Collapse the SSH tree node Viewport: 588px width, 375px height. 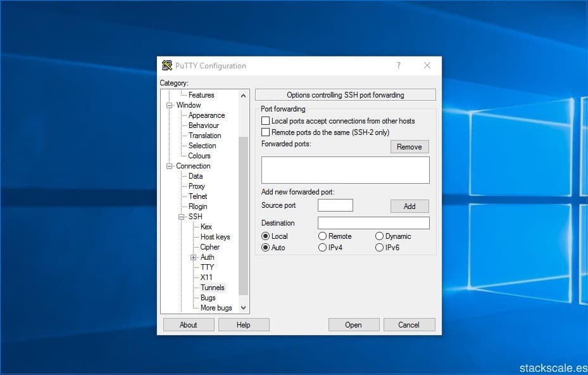182,217
